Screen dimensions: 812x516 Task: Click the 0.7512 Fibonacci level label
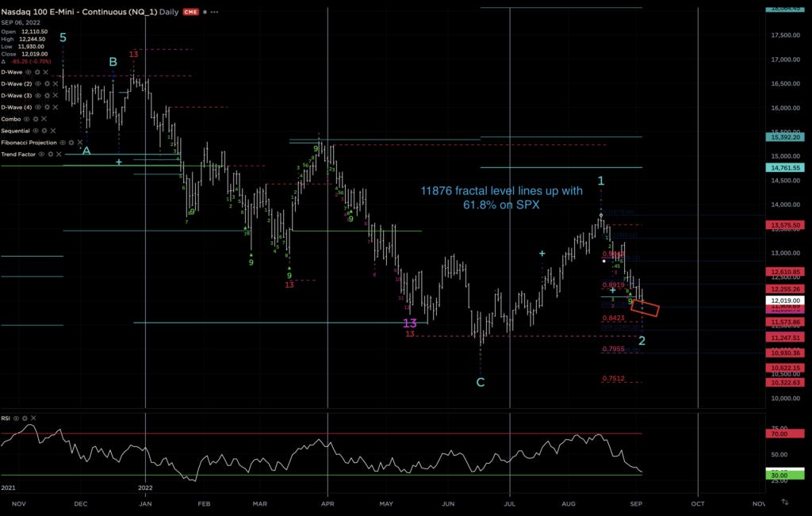pyautogui.click(x=613, y=378)
